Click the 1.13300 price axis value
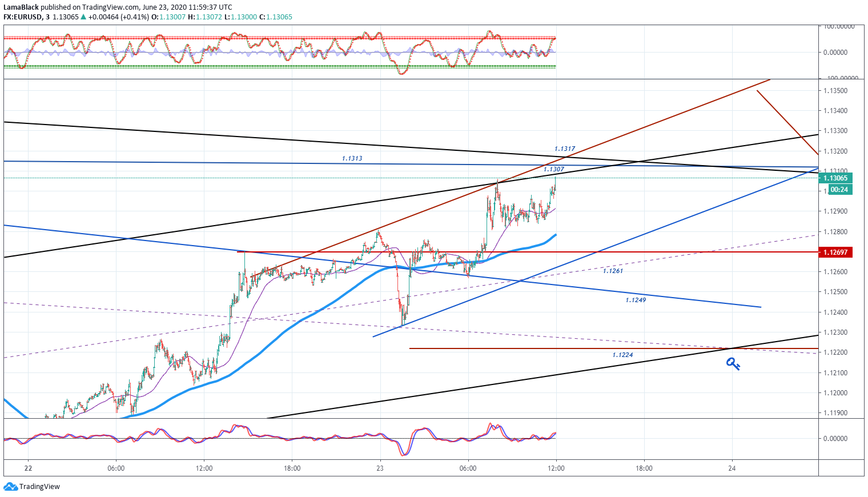The width and height of the screenshot is (868, 497). pos(835,131)
